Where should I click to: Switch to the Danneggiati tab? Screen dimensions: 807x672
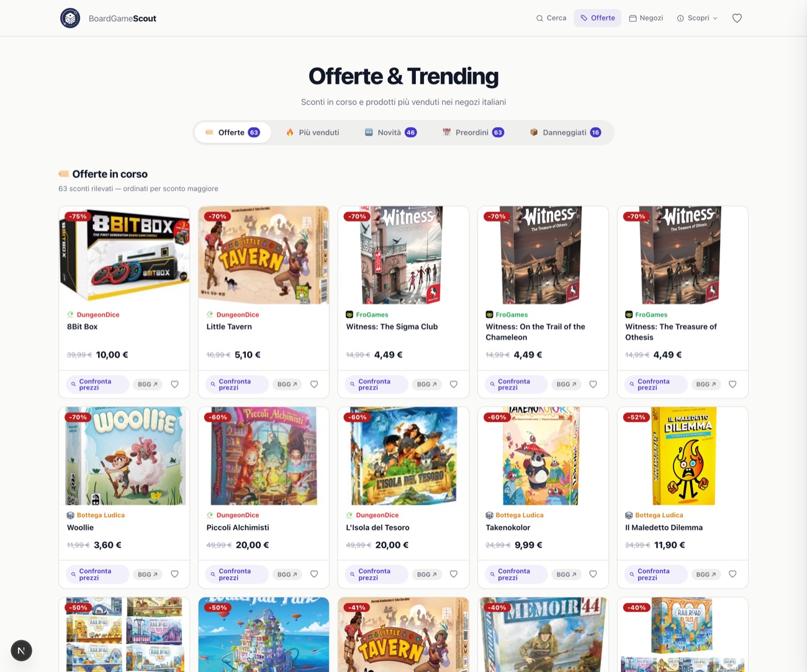pos(566,132)
